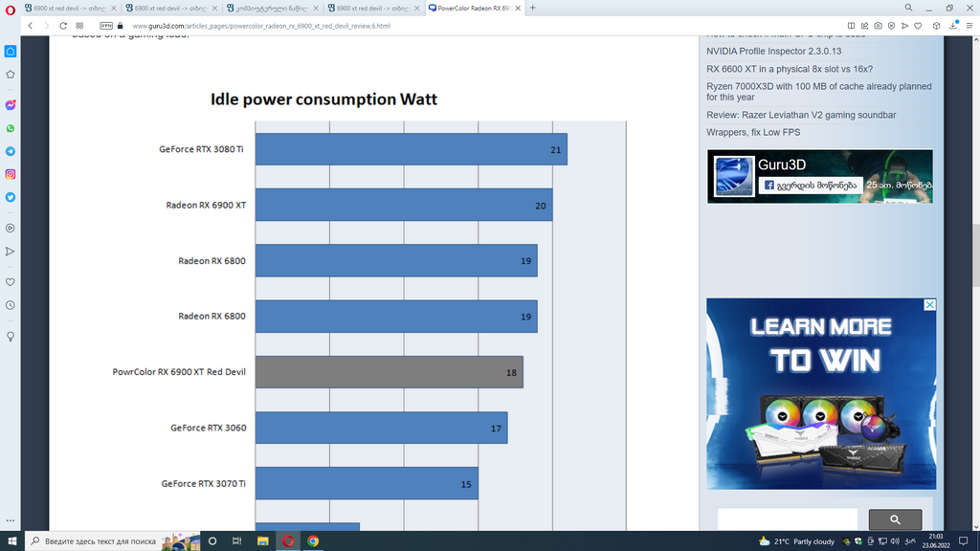980x551 pixels.
Task: Open Twitter in Opera sidebar
Action: coord(10,197)
